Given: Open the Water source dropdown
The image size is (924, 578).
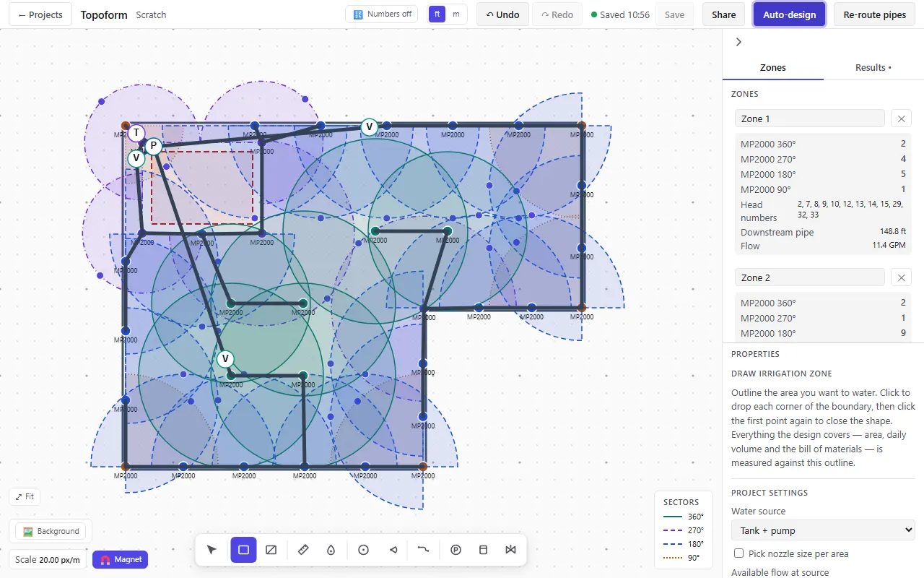Looking at the screenshot, I should coord(823,530).
